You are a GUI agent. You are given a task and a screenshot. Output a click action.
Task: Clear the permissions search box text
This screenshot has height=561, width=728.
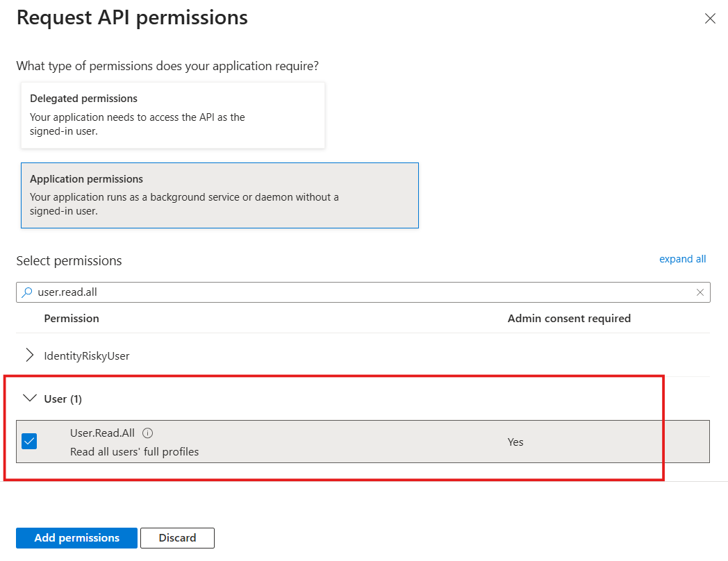pos(700,292)
